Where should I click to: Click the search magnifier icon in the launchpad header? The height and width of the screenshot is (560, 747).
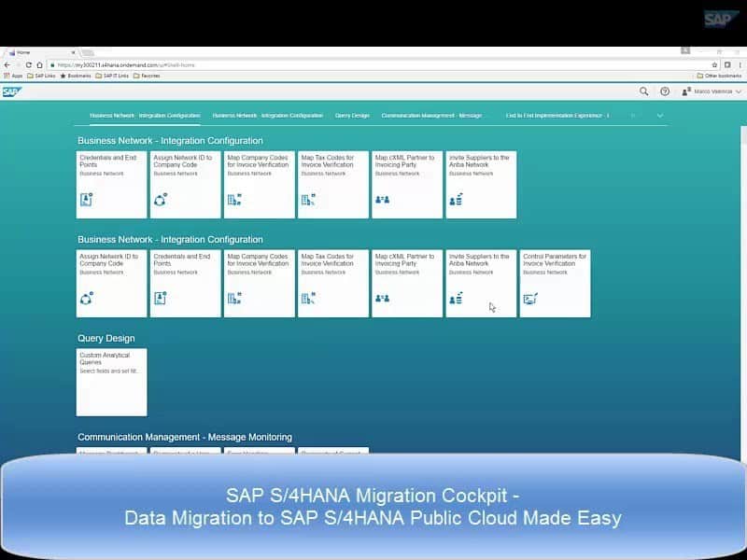click(642, 91)
